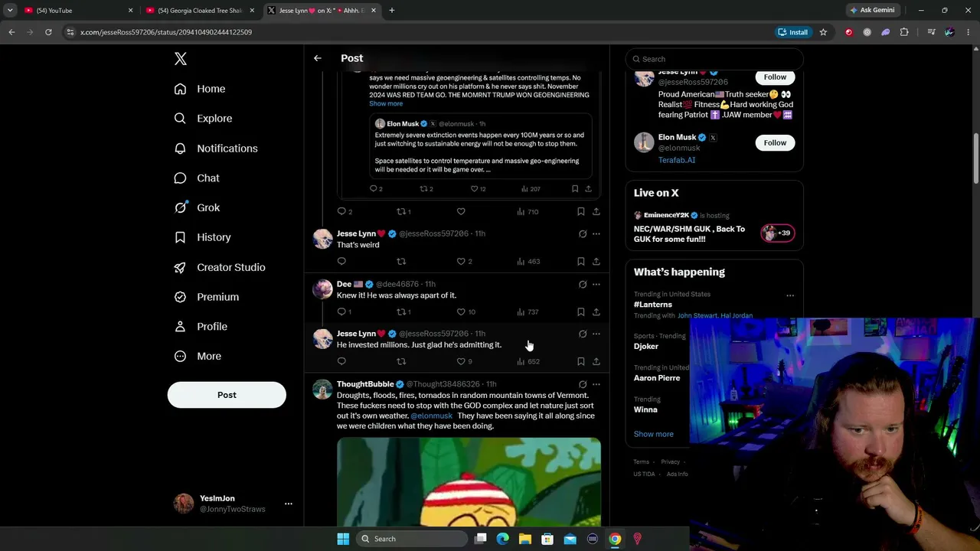The height and width of the screenshot is (551, 980).
Task: Switch to the Georgia Cloaked Tree tab
Action: click(199, 11)
